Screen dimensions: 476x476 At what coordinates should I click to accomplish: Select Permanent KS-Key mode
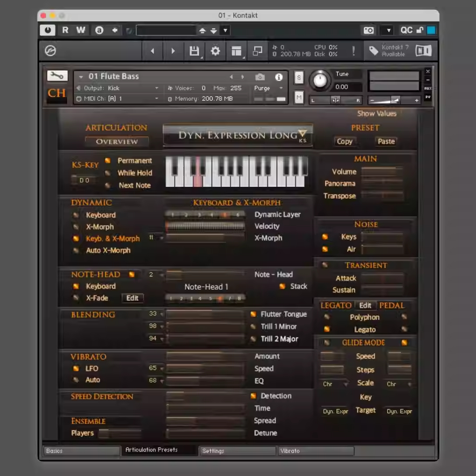[107, 160]
